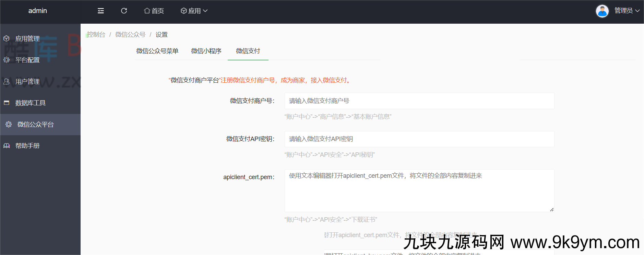
Task: Focus the 微信支付商户号 input field
Action: click(419, 101)
